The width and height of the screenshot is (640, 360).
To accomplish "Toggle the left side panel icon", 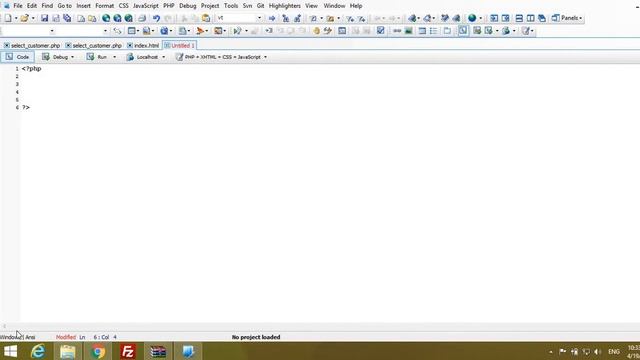I will [494, 18].
